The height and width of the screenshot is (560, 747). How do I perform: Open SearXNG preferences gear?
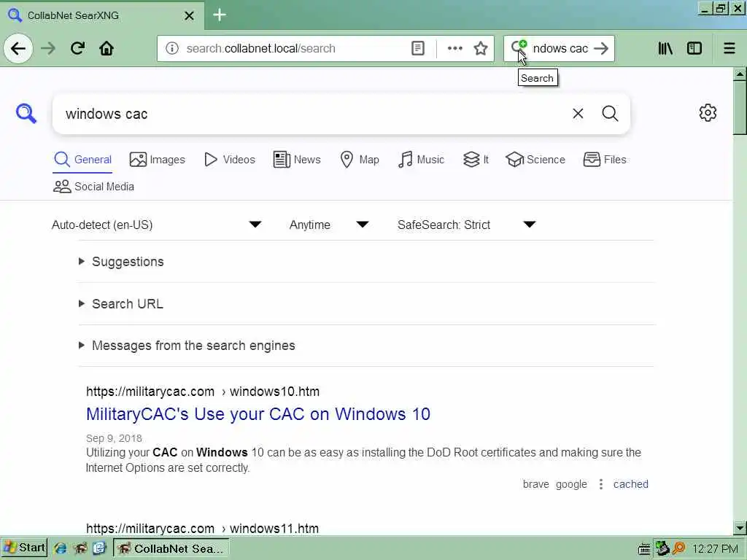click(708, 113)
